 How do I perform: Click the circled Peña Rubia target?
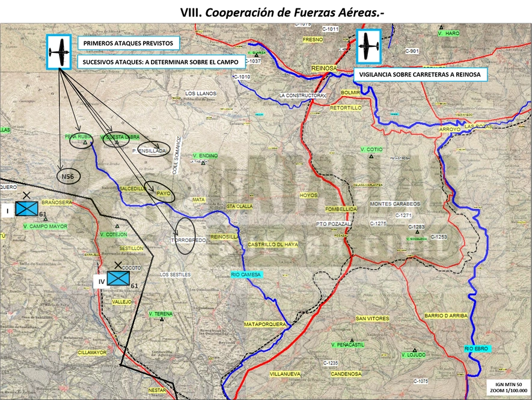click(81, 139)
